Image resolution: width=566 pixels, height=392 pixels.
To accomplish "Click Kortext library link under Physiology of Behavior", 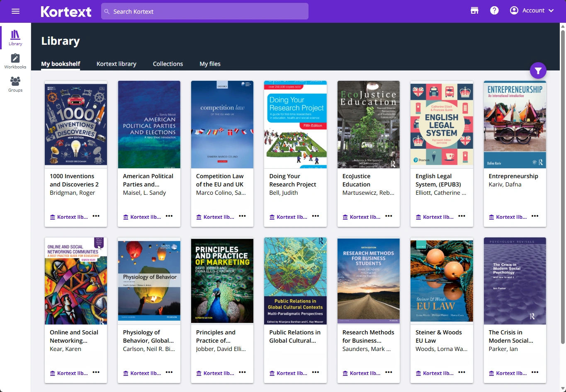I will click(x=142, y=373).
